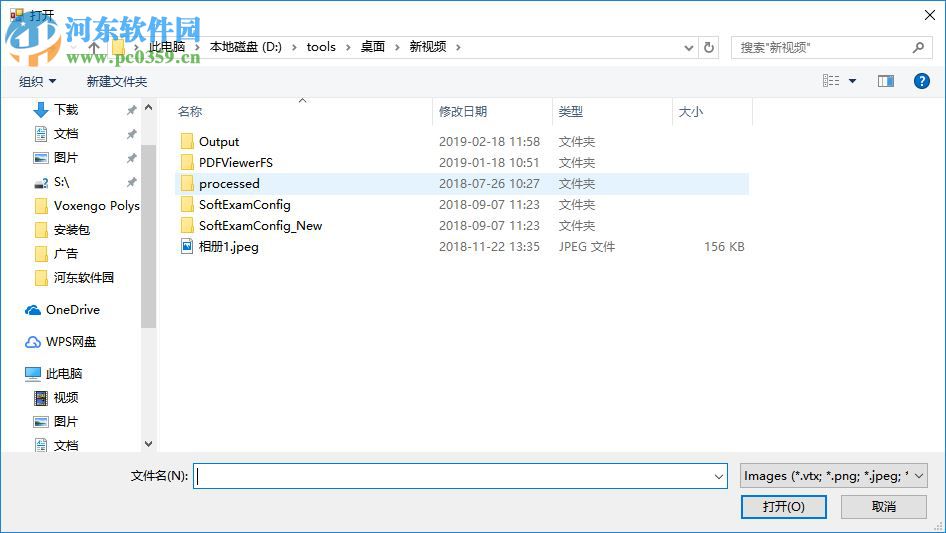The height and width of the screenshot is (533, 946).
Task: Click the up-one-level arrow icon
Action: tap(94, 47)
